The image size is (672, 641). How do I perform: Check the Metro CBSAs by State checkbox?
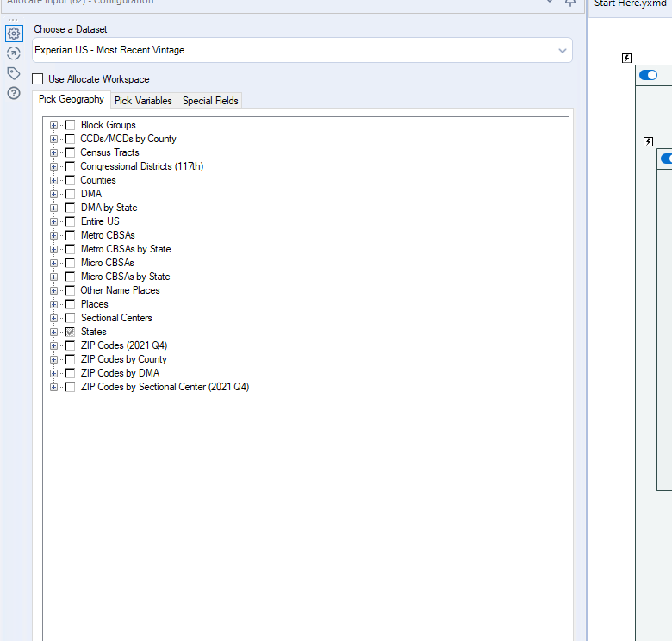tap(71, 249)
